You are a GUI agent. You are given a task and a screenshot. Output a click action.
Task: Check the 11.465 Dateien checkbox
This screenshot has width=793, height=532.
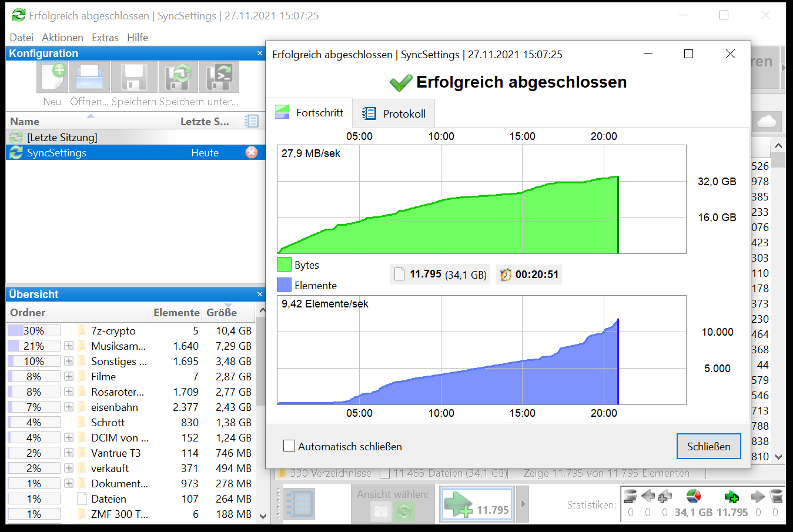pyautogui.click(x=384, y=473)
